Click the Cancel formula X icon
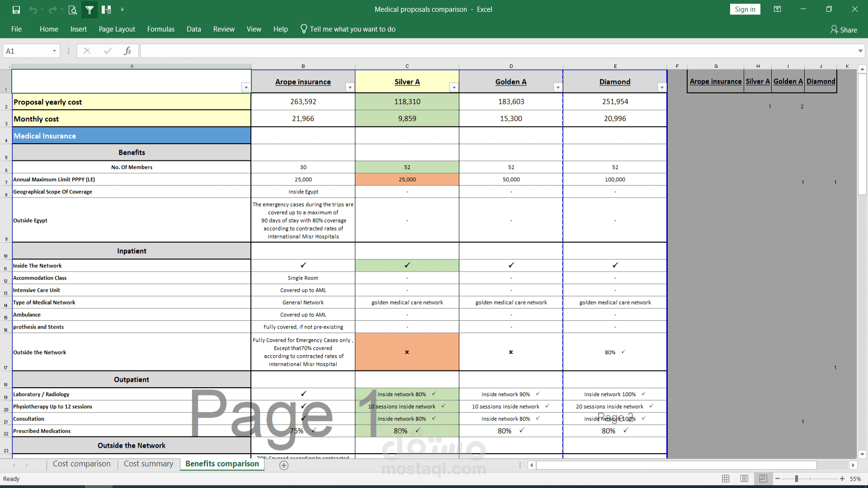868x488 pixels. [87, 51]
